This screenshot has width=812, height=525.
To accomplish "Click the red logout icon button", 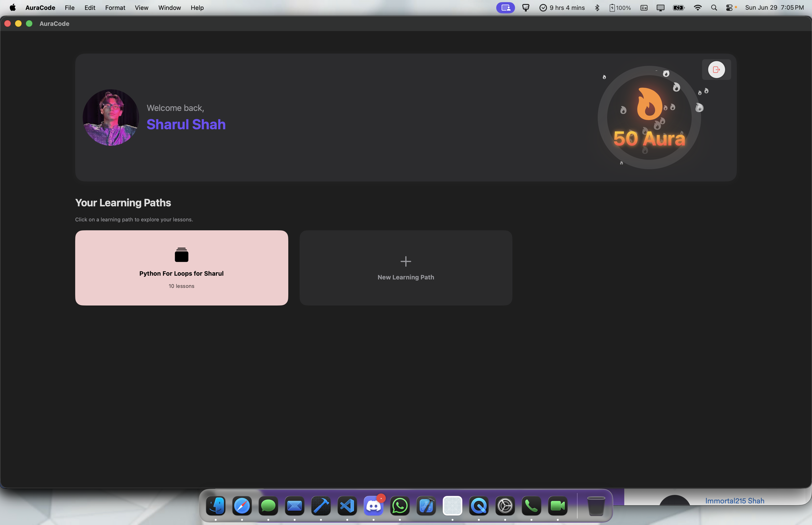I will [x=716, y=70].
